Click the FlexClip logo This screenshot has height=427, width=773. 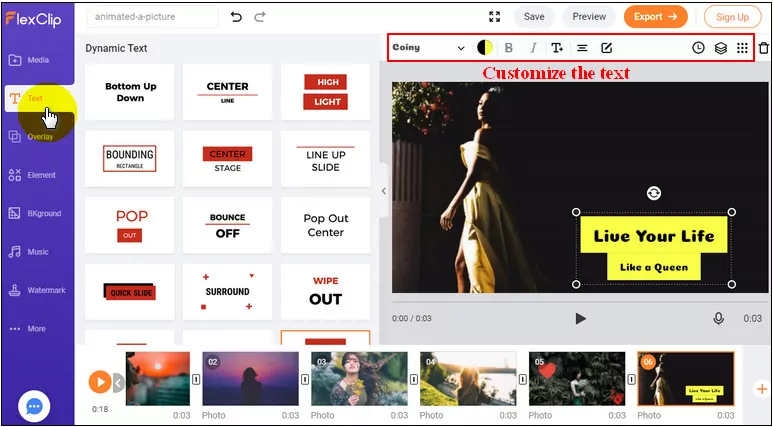[x=33, y=19]
